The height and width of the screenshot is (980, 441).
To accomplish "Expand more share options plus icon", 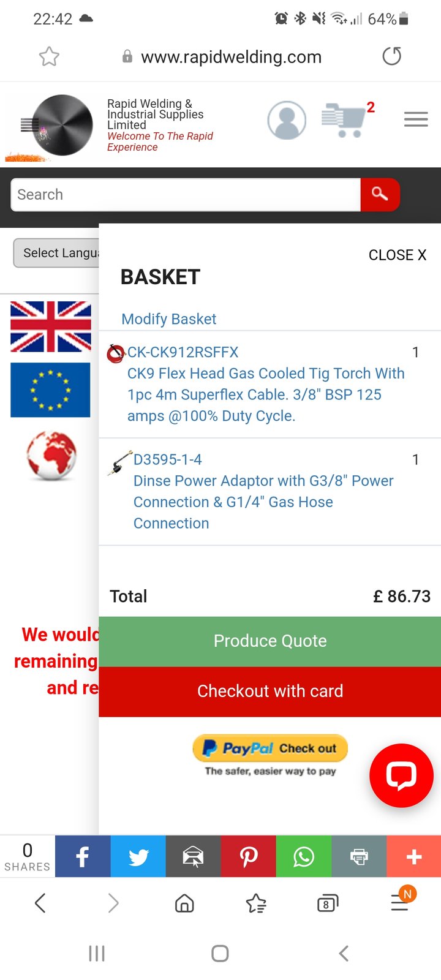I will tap(413, 856).
